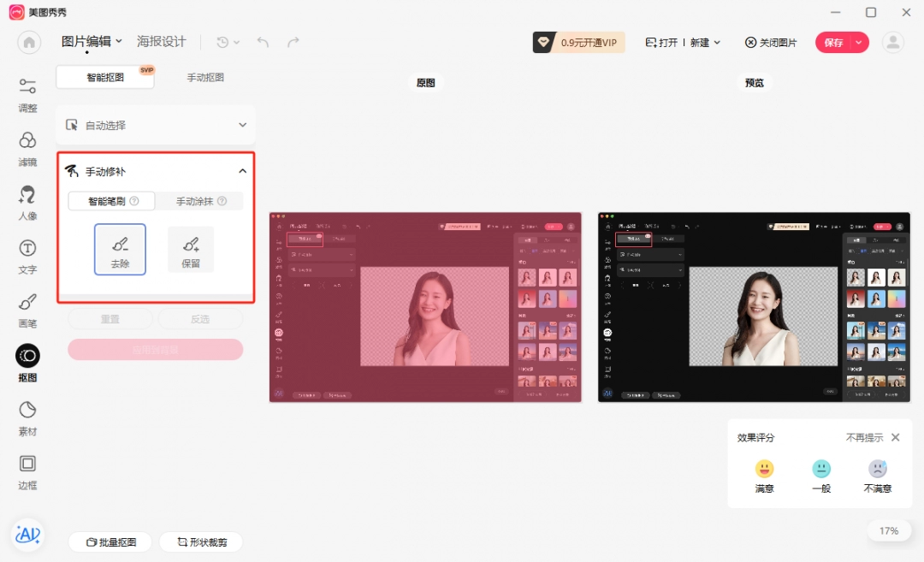924x562 pixels.
Task: Open the 新建 dropdown arrow
Action: 717,43
